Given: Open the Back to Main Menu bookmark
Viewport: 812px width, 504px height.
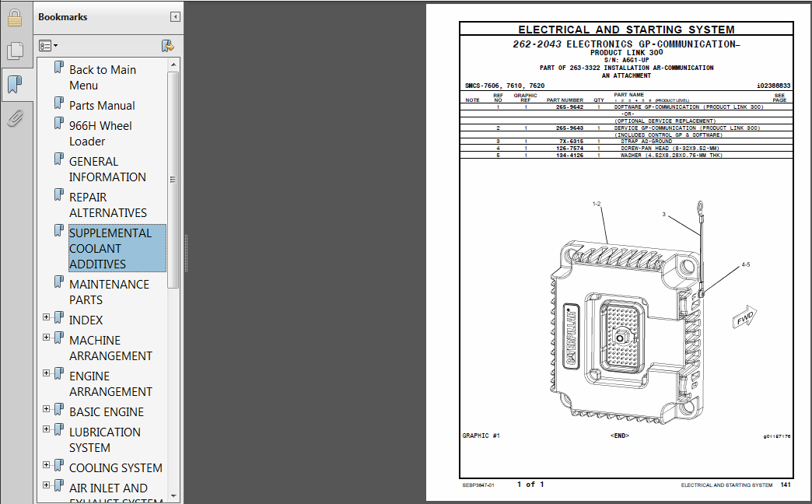Looking at the screenshot, I should click(x=103, y=77).
